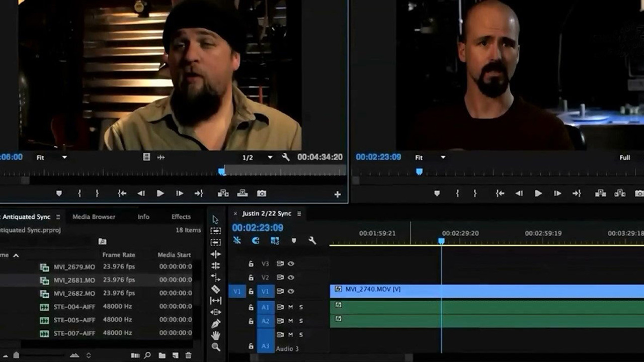This screenshot has height=362, width=644.
Task: Select the Slip tool
Action: 216,301
